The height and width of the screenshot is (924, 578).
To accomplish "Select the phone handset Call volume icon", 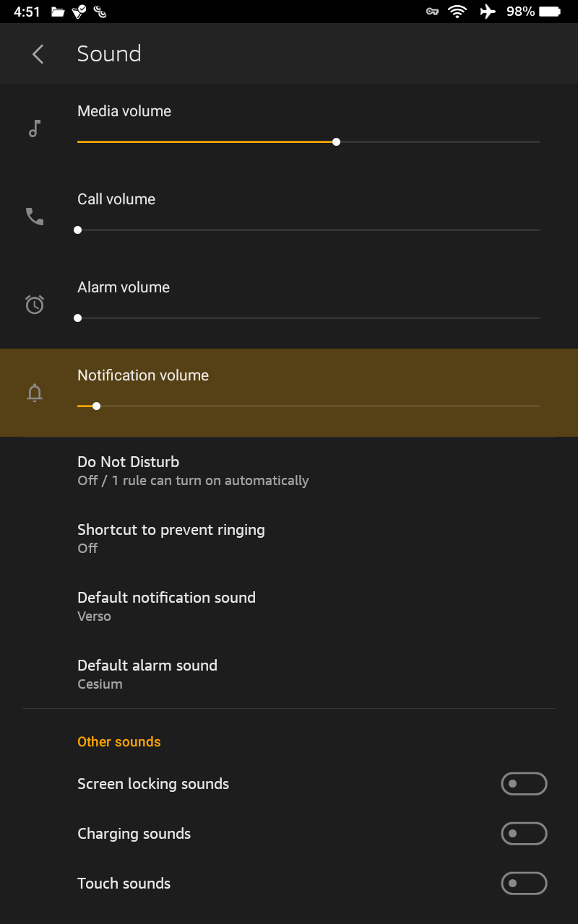I will tap(34, 216).
